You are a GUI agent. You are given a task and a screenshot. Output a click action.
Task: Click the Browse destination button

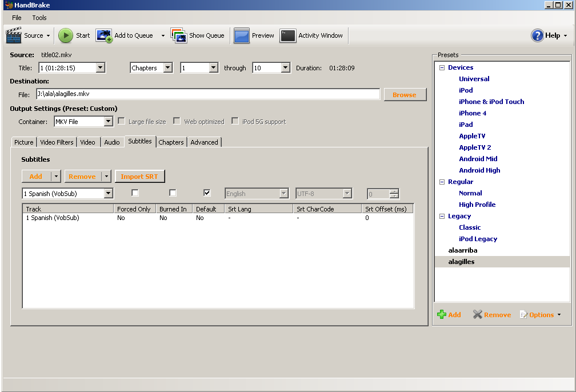(x=405, y=94)
